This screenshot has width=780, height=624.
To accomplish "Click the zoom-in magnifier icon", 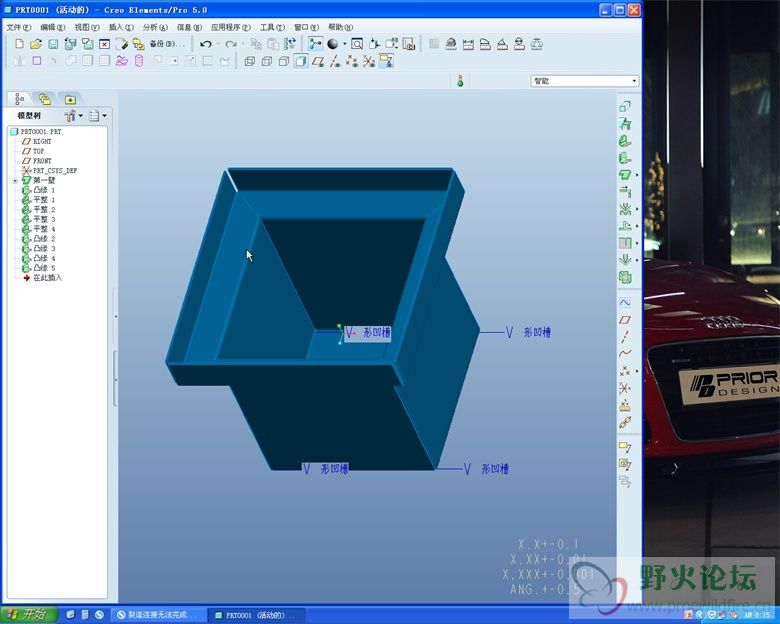I will click(357, 44).
